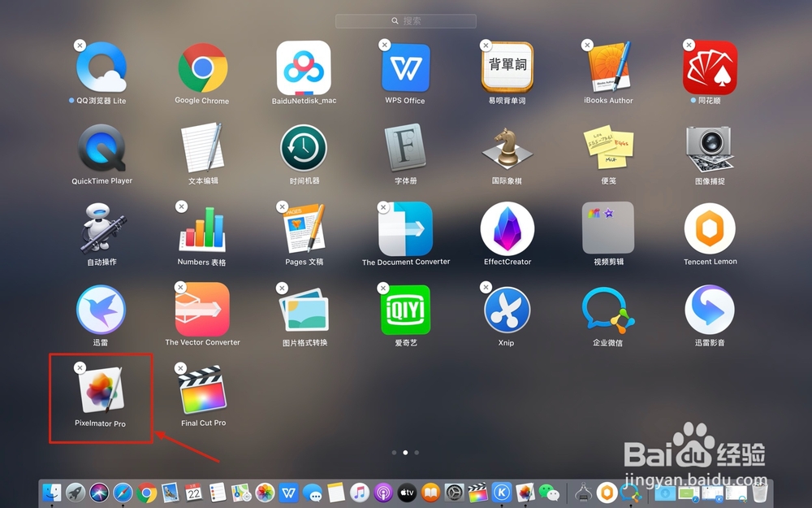Open Google Chrome in Launchpad
This screenshot has height=508, width=812.
click(201, 72)
